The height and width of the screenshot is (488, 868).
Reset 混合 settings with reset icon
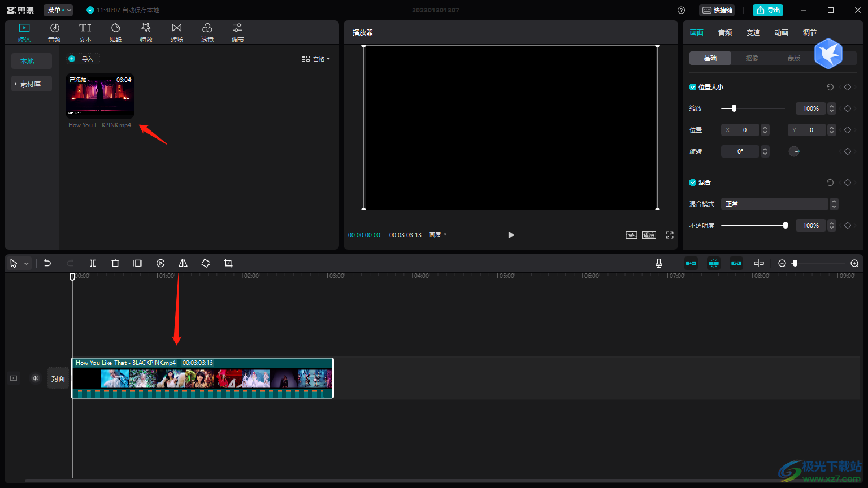click(x=830, y=182)
